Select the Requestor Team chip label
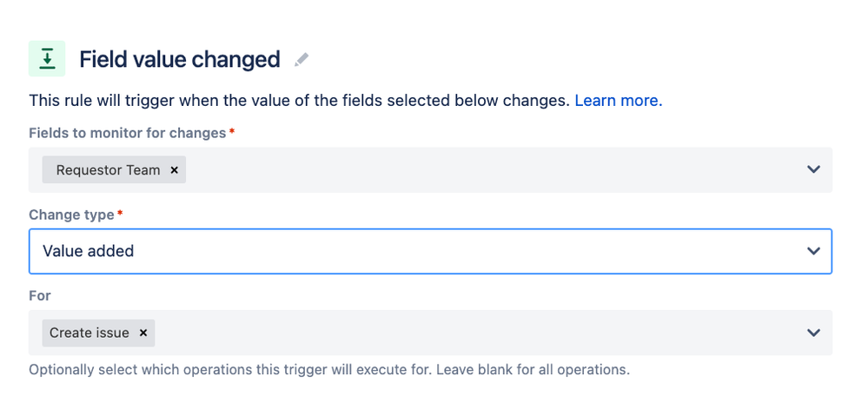Image resolution: width=868 pixels, height=396 pixels. pyautogui.click(x=108, y=170)
